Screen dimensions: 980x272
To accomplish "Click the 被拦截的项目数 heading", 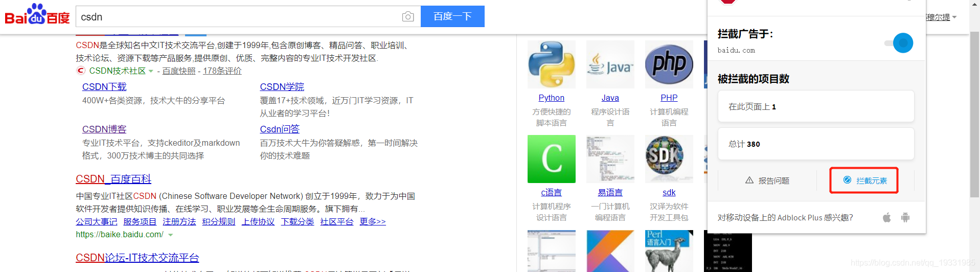I will click(754, 79).
